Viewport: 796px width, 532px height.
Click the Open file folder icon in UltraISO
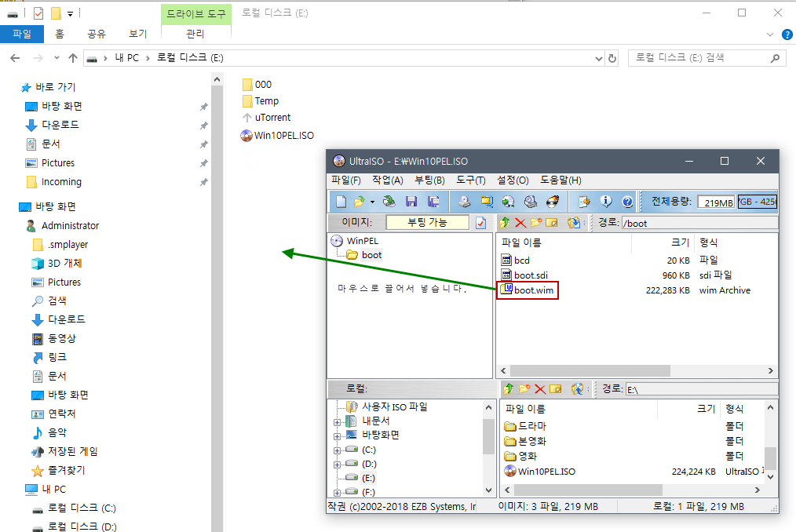360,202
